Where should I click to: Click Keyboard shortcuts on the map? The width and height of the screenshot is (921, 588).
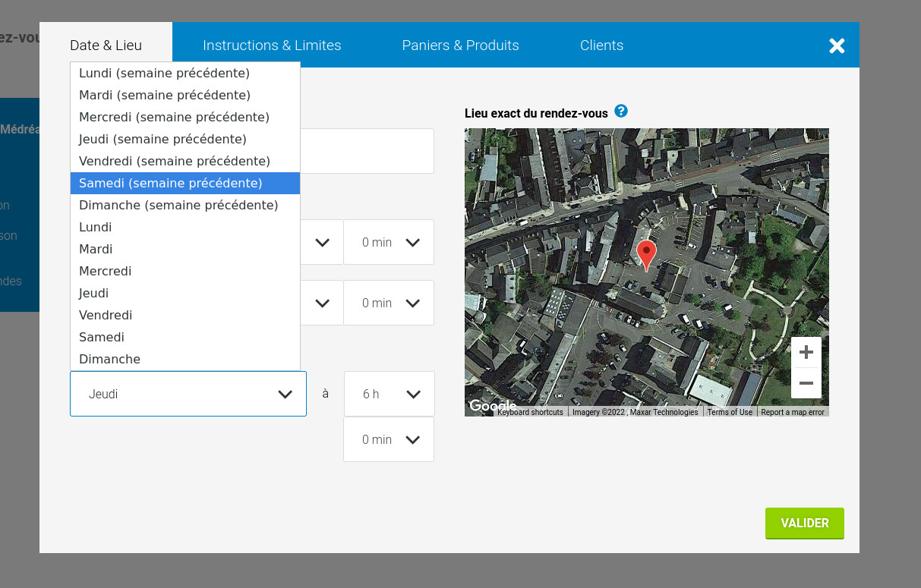530,412
